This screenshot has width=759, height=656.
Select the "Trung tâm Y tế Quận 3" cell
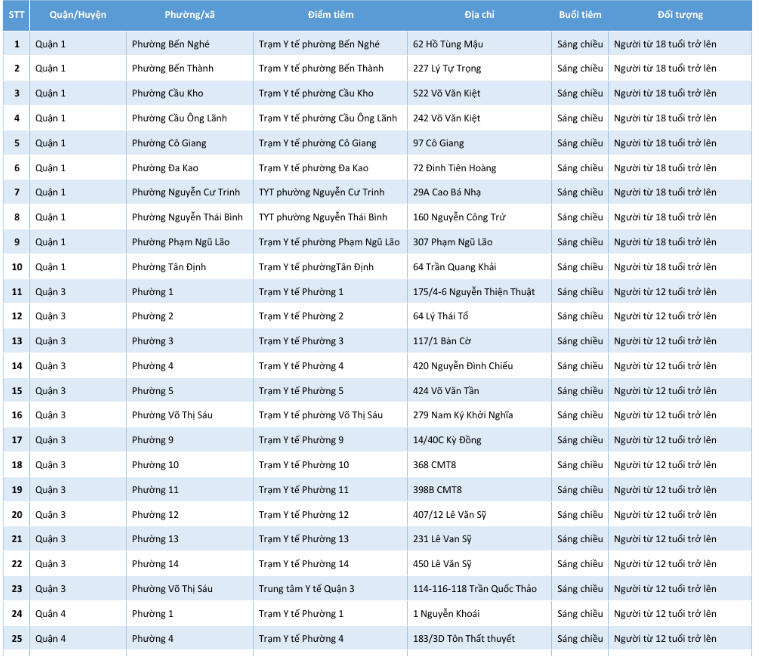click(x=306, y=589)
